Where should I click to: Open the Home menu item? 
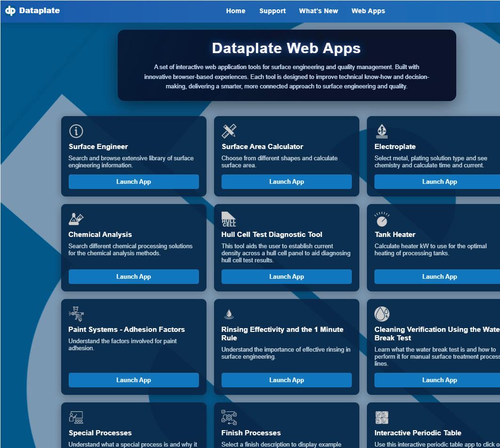(236, 11)
